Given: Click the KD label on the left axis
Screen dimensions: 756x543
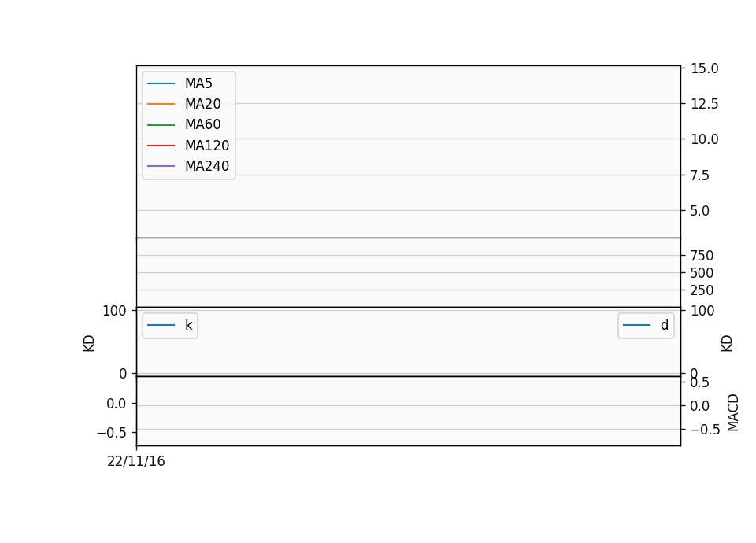Looking at the screenshot, I should (x=89, y=344).
